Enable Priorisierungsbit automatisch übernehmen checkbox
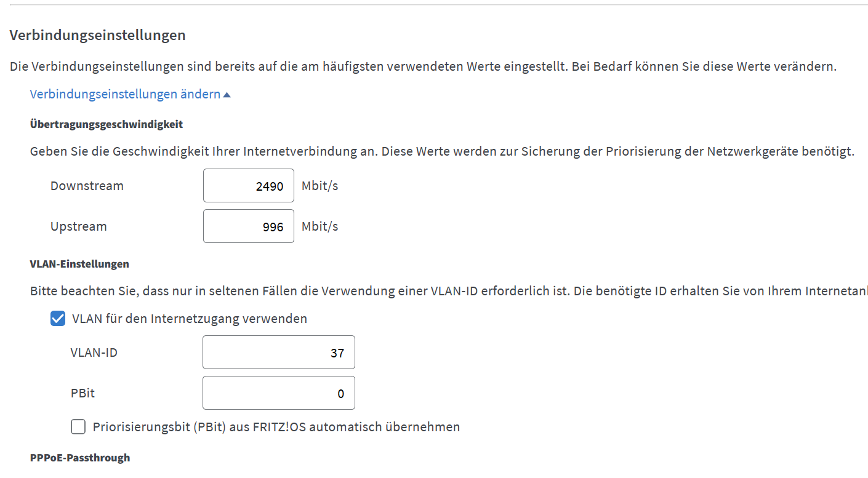The height and width of the screenshot is (478, 868). pos(78,426)
